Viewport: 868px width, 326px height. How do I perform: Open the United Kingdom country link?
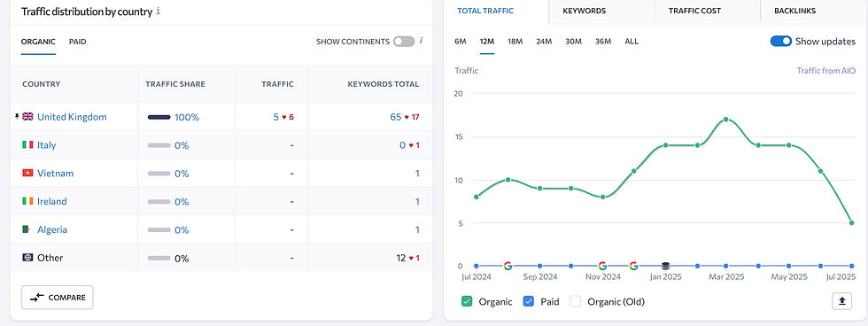pyautogui.click(x=72, y=117)
